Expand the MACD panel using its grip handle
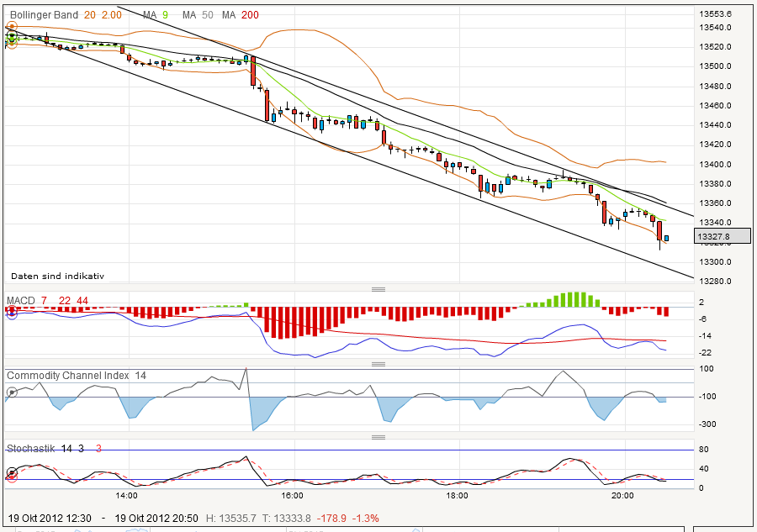 pos(378,290)
